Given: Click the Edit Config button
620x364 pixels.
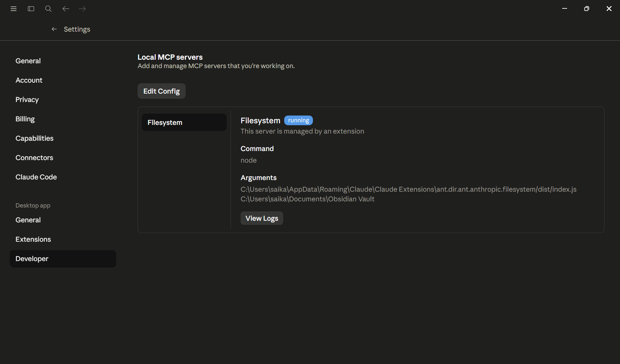Looking at the screenshot, I should coord(161,91).
